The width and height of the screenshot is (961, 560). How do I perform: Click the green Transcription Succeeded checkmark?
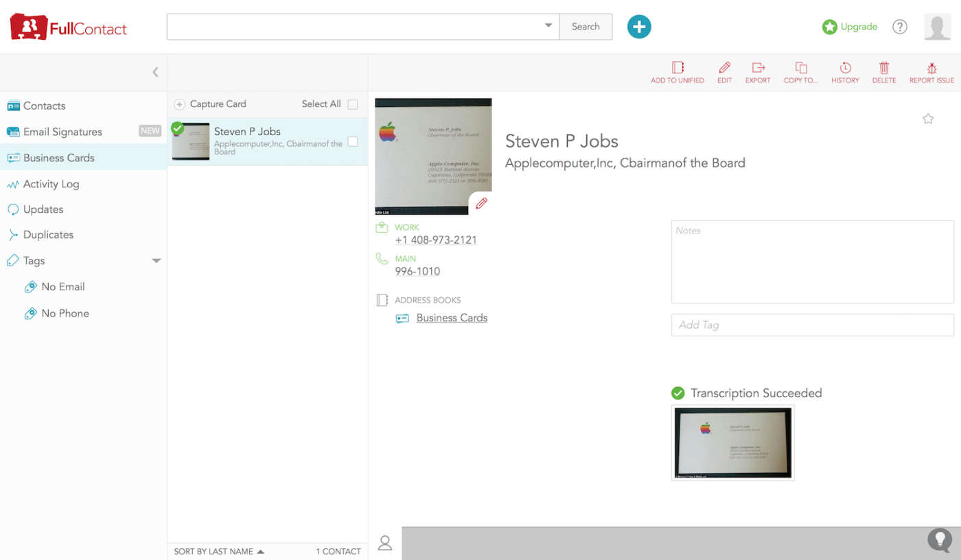pos(678,393)
